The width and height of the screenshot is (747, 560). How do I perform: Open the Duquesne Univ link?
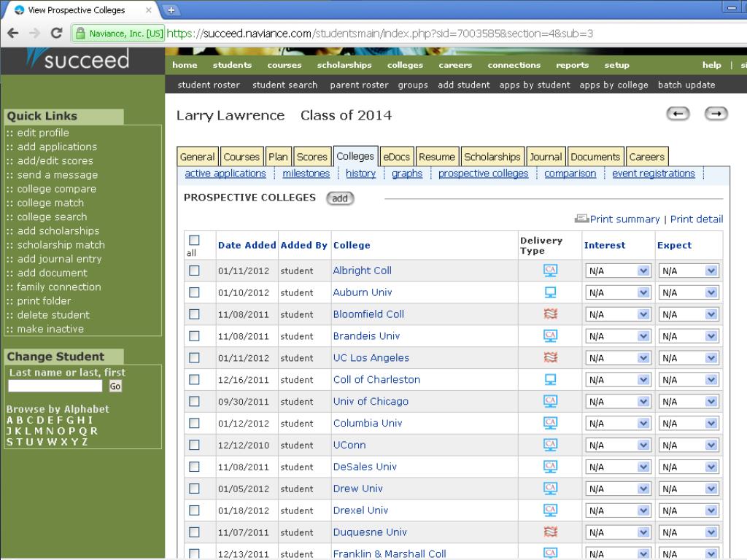tap(370, 532)
